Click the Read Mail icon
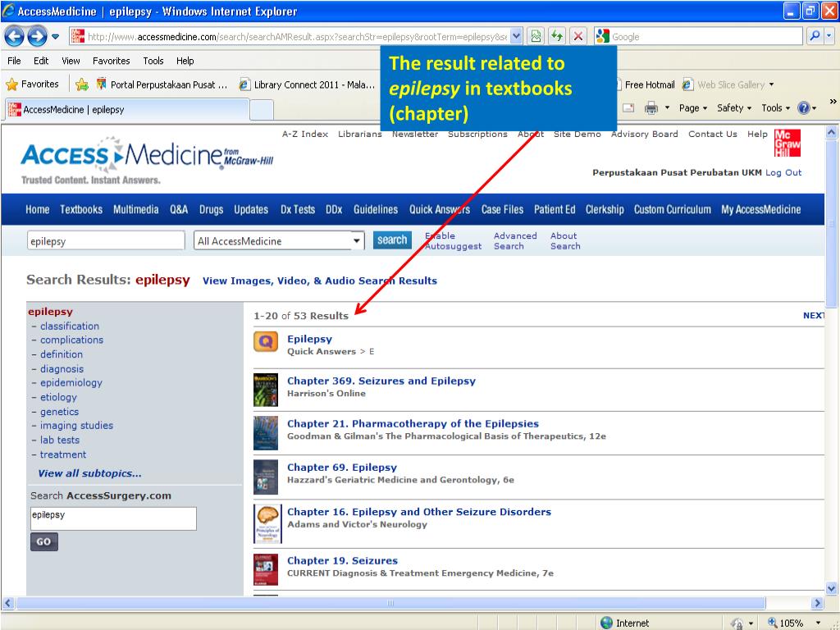840x630 pixels. 628,108
